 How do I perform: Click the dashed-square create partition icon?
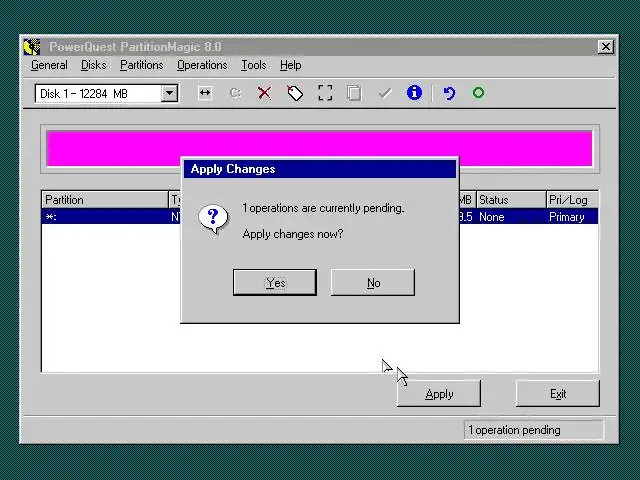(325, 93)
